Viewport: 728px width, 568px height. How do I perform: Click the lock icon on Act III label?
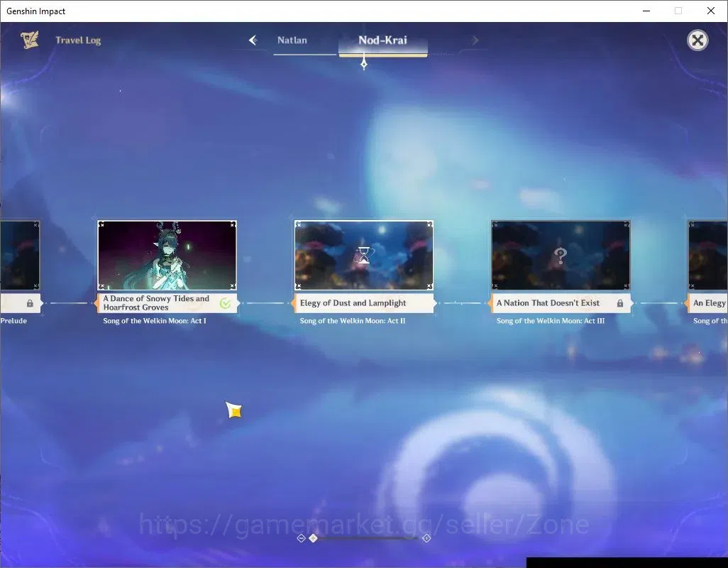click(620, 303)
